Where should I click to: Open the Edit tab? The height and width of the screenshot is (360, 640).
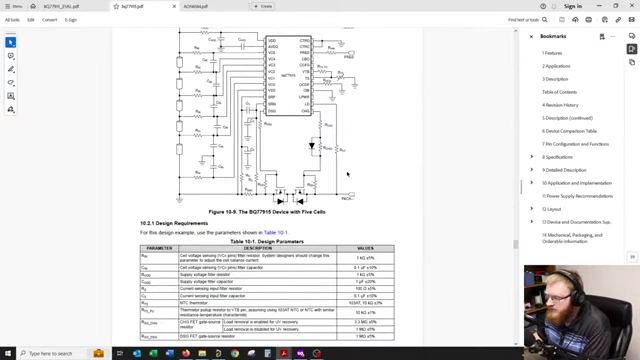pos(31,20)
